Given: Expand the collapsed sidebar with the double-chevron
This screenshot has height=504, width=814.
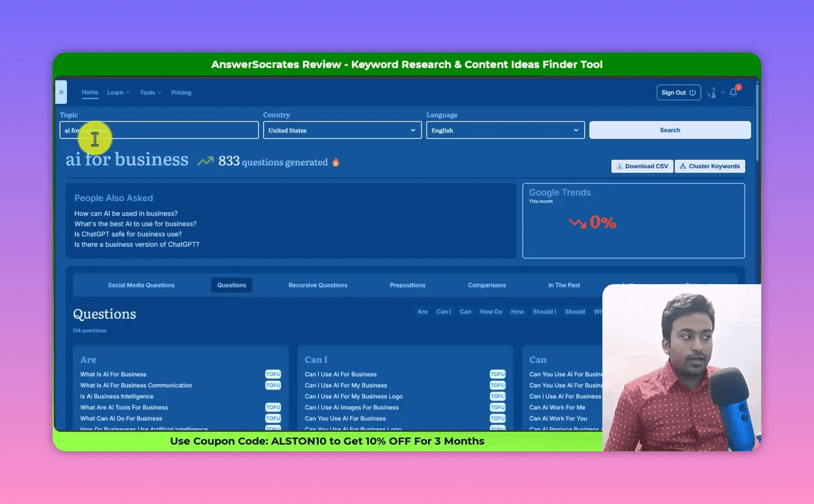Looking at the screenshot, I should point(61,92).
